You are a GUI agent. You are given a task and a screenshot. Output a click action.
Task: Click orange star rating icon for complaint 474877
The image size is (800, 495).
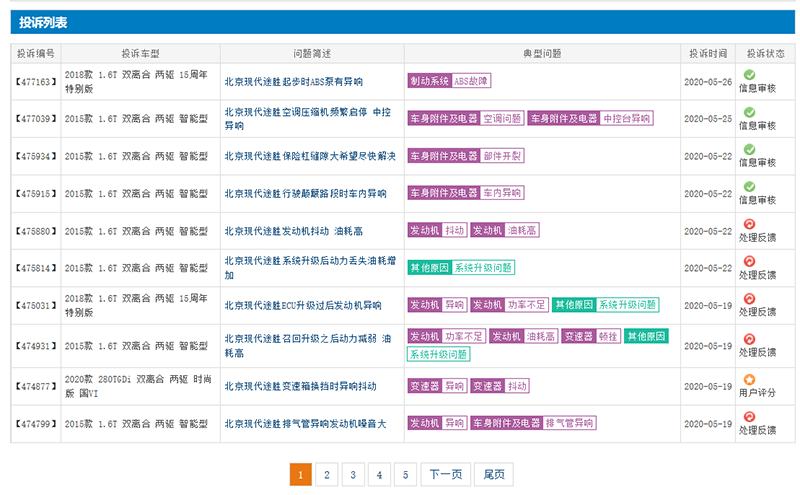749,379
